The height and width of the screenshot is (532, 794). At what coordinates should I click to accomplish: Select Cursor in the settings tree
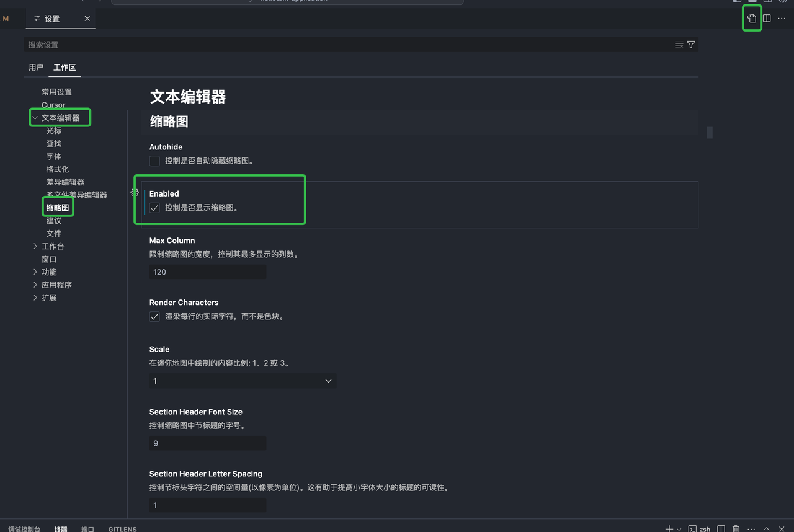click(53, 105)
